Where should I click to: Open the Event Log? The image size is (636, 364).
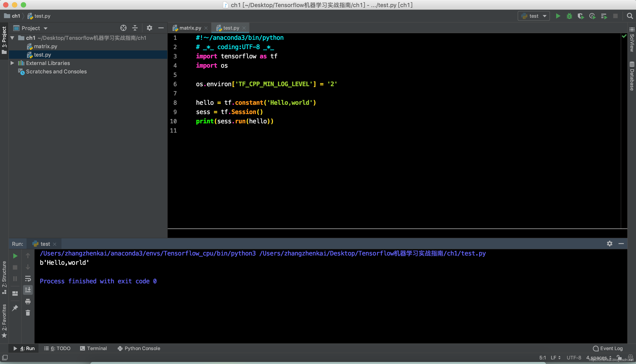pos(608,348)
